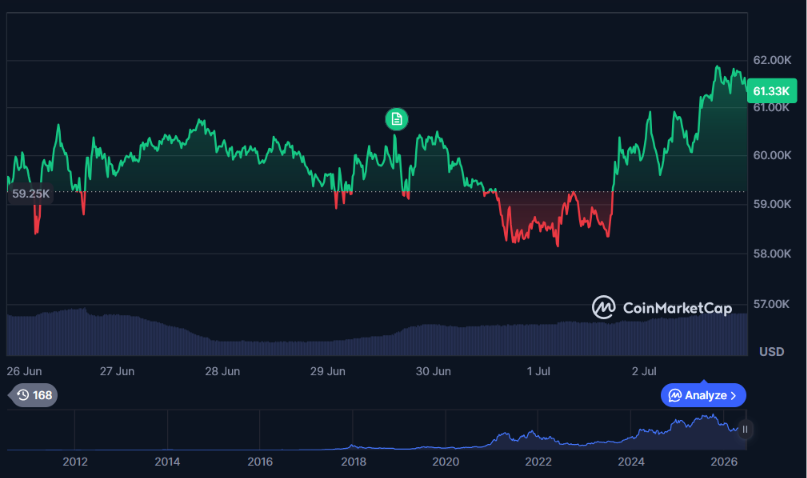The image size is (807, 478).
Task: Click the 62.00K price axis label
Action: (x=772, y=60)
